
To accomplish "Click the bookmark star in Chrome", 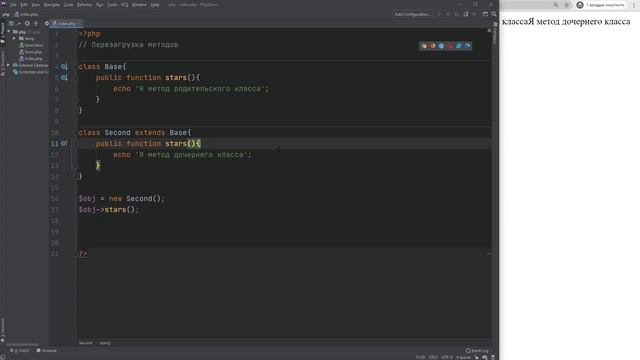I will (x=567, y=5).
